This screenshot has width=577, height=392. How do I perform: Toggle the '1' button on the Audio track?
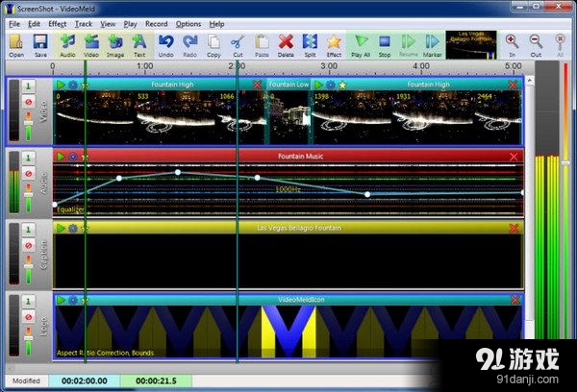(x=28, y=159)
